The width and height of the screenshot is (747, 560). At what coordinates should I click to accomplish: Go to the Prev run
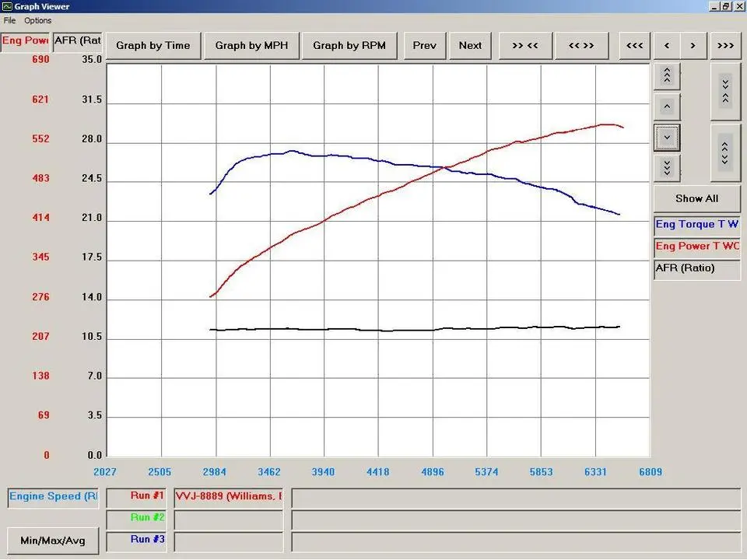click(425, 46)
